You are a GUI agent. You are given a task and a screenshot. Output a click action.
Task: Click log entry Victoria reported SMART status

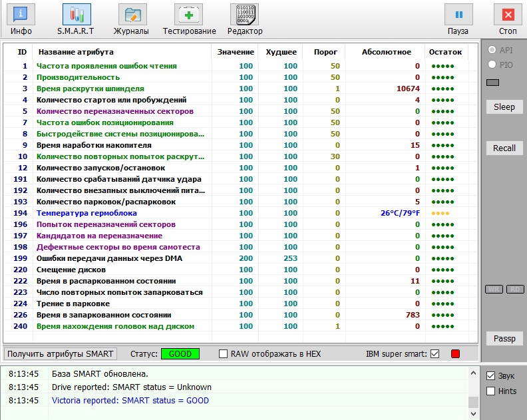point(130,401)
